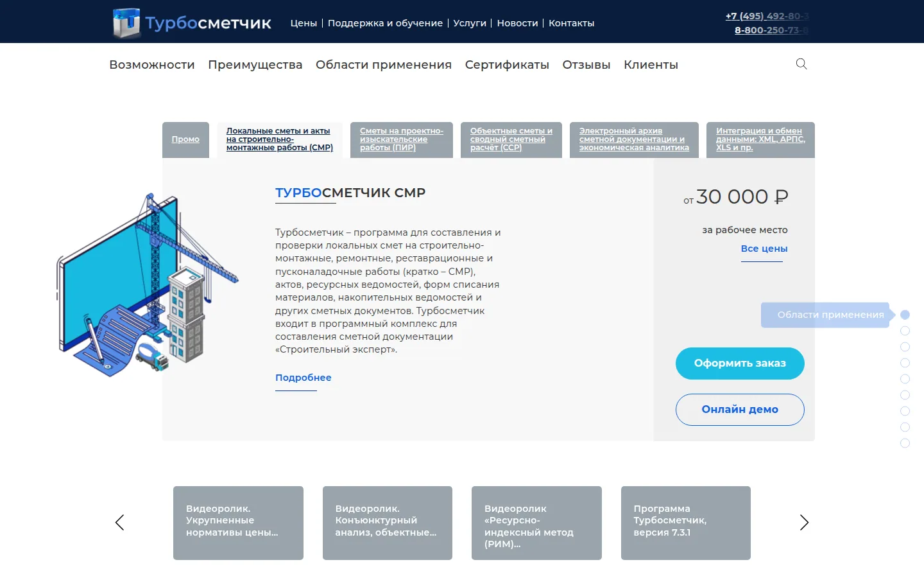Show previous carousel items with left arrow
Screen dimensions: 924x578
coord(119,522)
